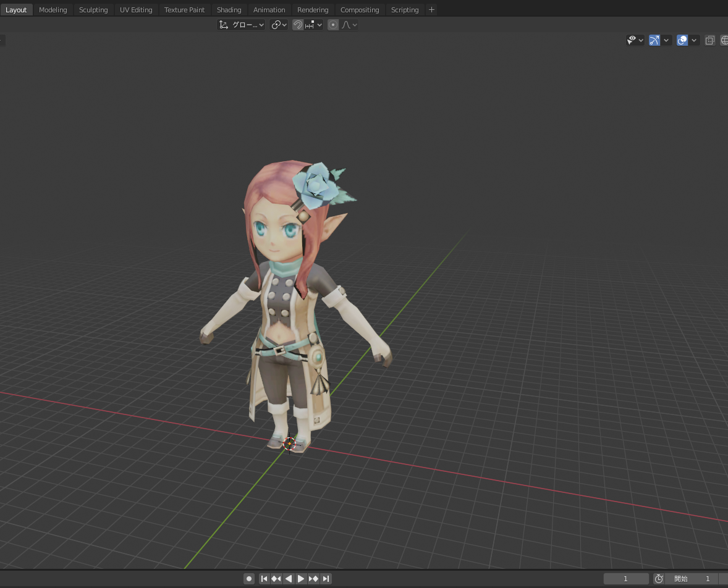
Task: Open the Animation workspace tab
Action: tap(269, 10)
